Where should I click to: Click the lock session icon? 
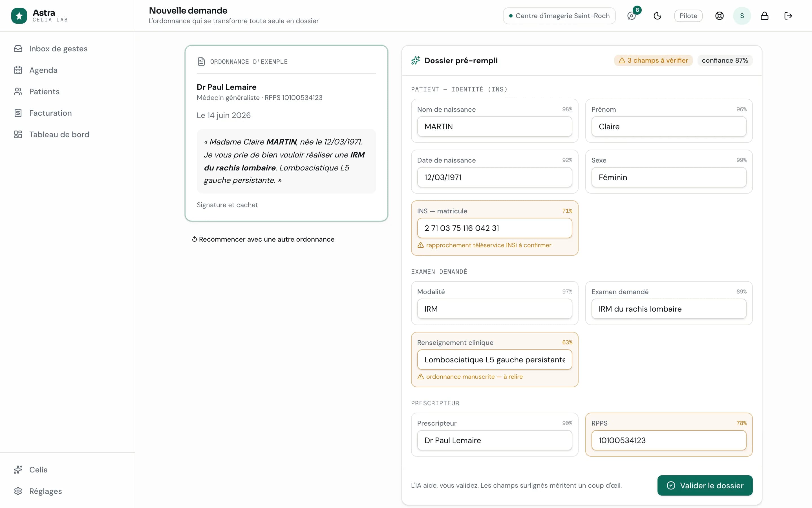pos(764,16)
